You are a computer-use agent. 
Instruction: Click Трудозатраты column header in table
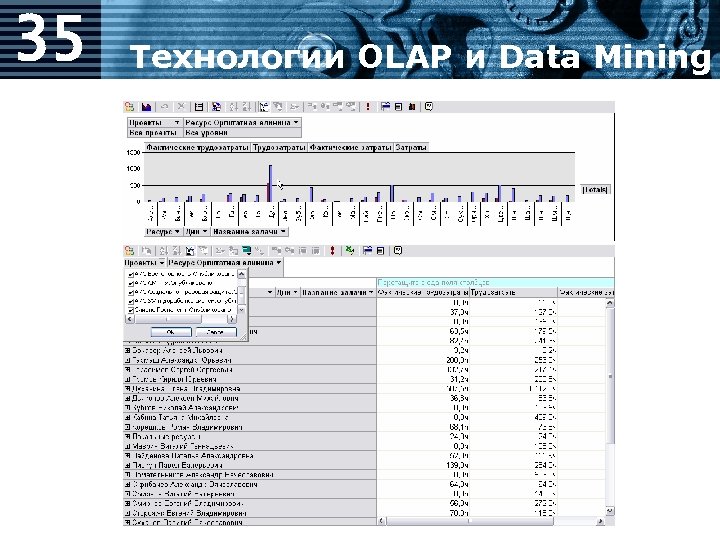[513, 292]
